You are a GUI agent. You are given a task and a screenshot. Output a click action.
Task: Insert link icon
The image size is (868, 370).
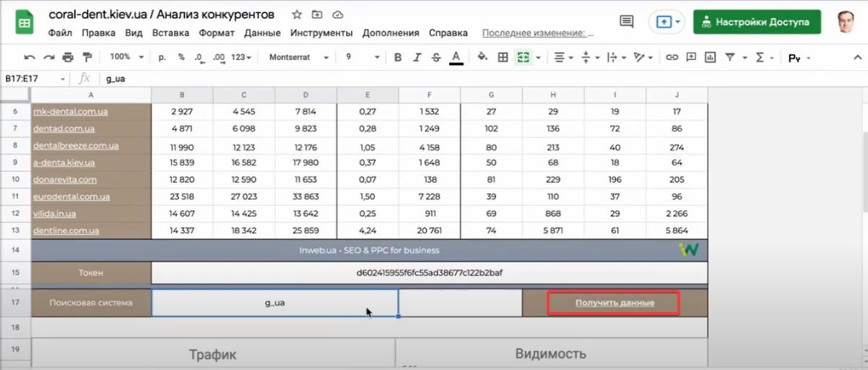672,57
